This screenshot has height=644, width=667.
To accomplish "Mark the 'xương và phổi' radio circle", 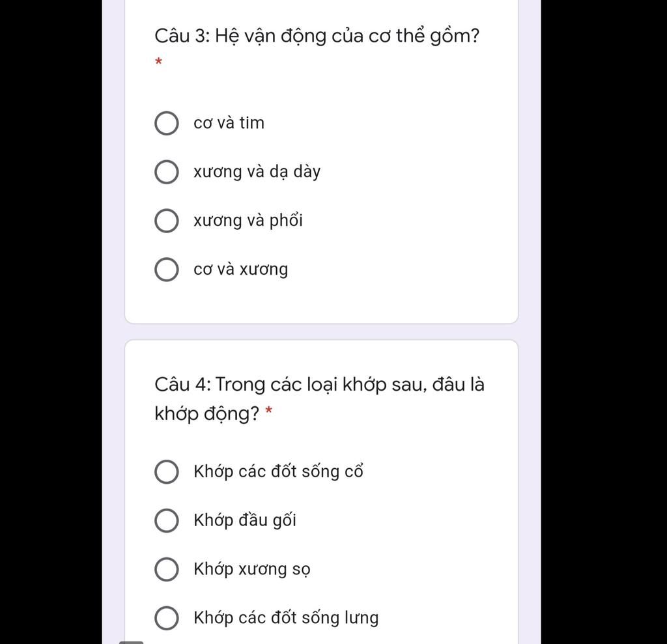I will click(166, 221).
